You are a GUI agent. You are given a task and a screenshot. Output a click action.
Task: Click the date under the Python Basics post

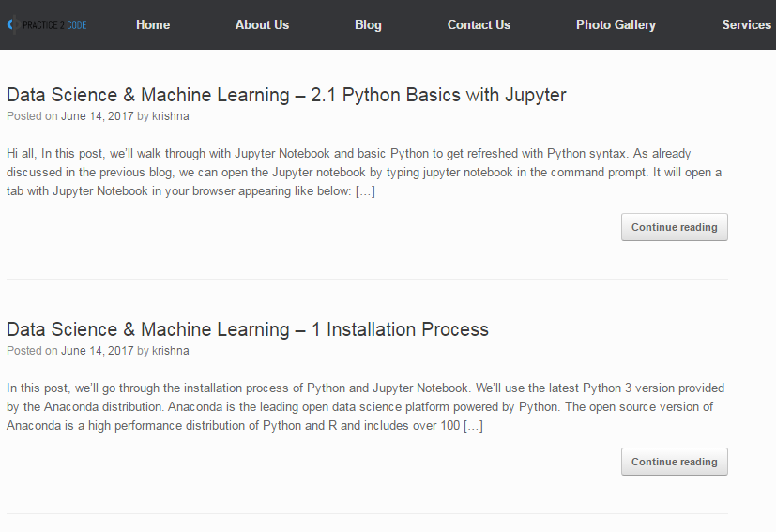coord(97,116)
